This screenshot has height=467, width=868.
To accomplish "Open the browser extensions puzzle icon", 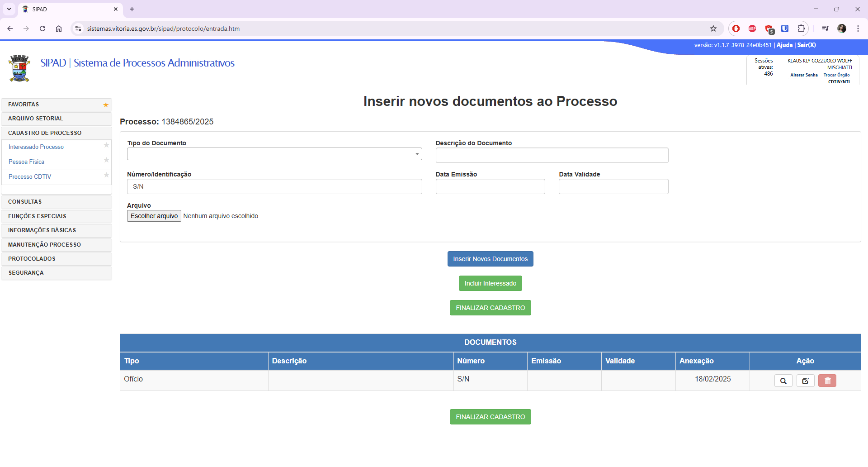I will coord(801,29).
